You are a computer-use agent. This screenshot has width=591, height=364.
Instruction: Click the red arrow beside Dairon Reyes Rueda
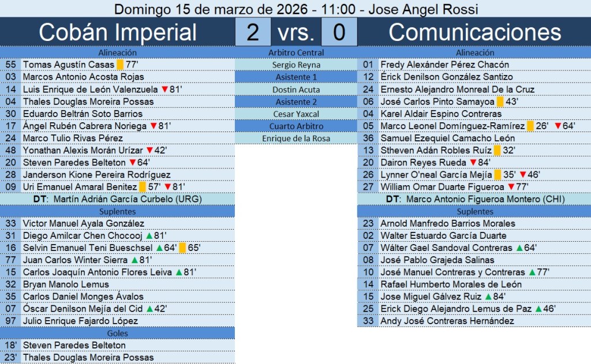tap(473, 162)
